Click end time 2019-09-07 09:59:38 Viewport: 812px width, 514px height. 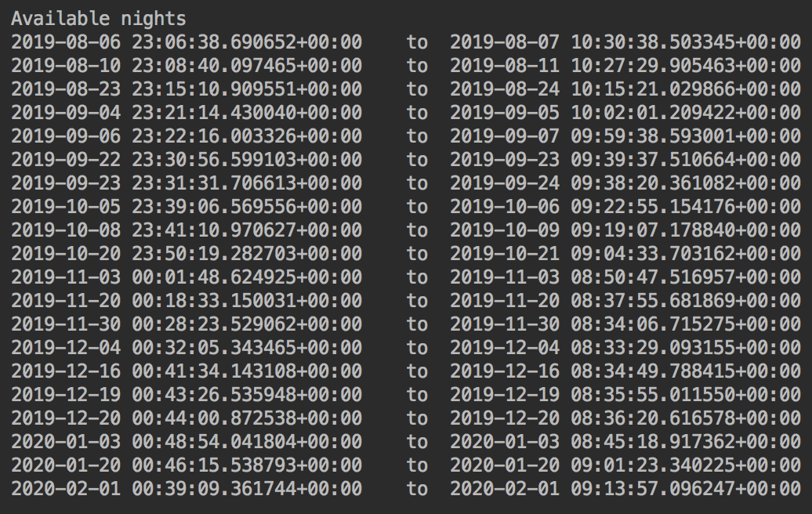point(625,136)
